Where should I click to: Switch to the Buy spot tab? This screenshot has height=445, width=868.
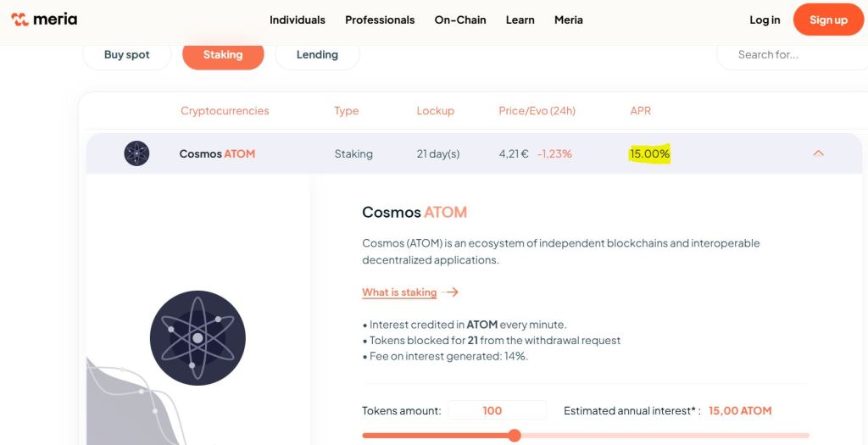126,54
